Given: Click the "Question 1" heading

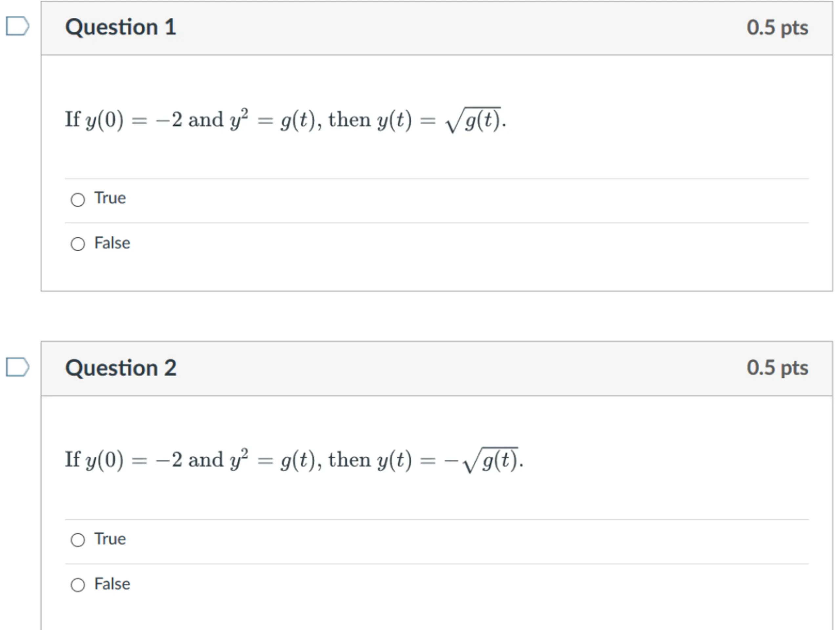Looking at the screenshot, I should tap(120, 27).
